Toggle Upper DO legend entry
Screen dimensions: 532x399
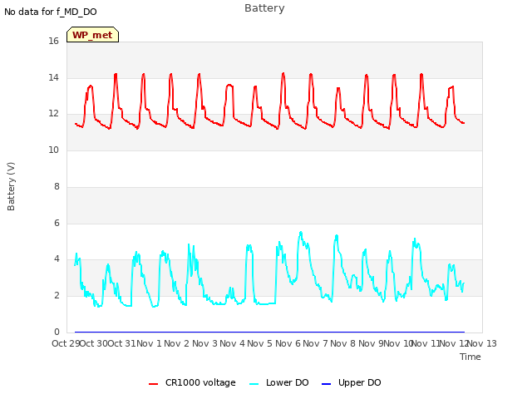[x=351, y=382]
